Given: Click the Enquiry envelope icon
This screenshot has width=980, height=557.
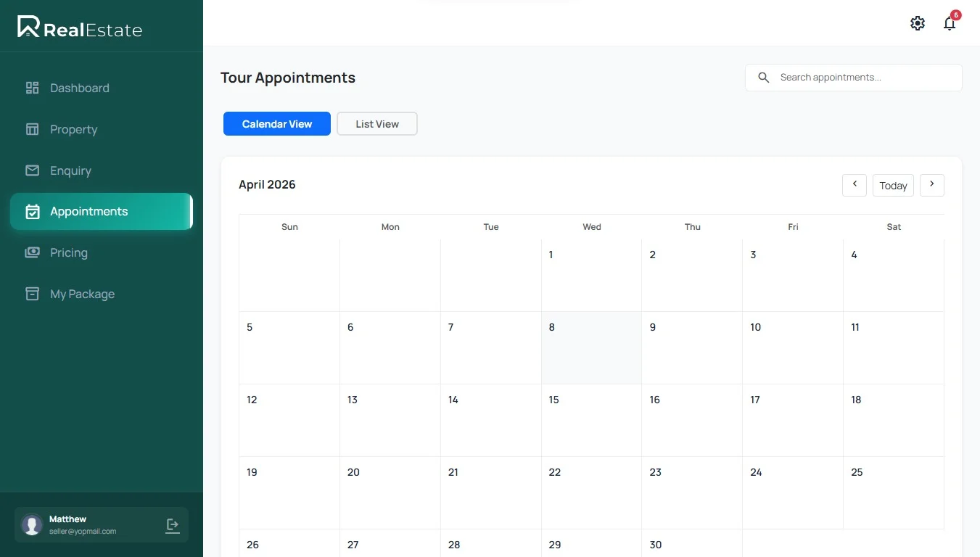Looking at the screenshot, I should [x=32, y=170].
